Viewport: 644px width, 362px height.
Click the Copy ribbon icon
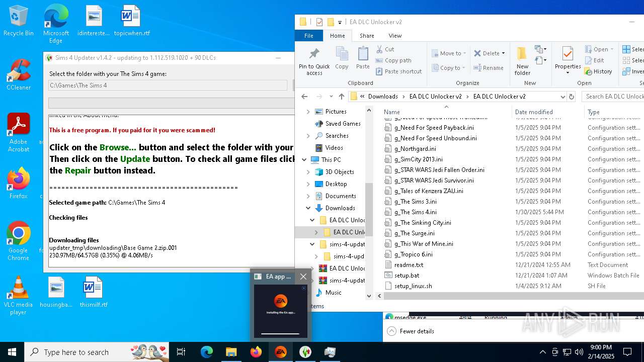click(342, 58)
